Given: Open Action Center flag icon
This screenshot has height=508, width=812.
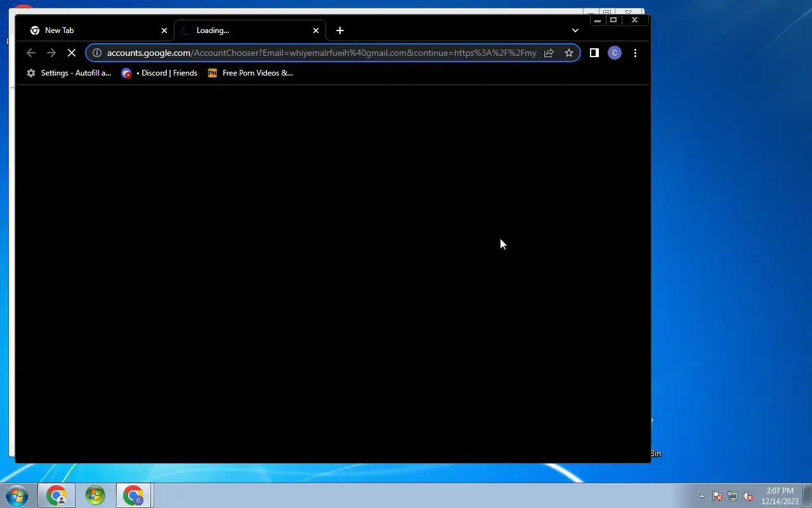Looking at the screenshot, I should click(x=717, y=496).
